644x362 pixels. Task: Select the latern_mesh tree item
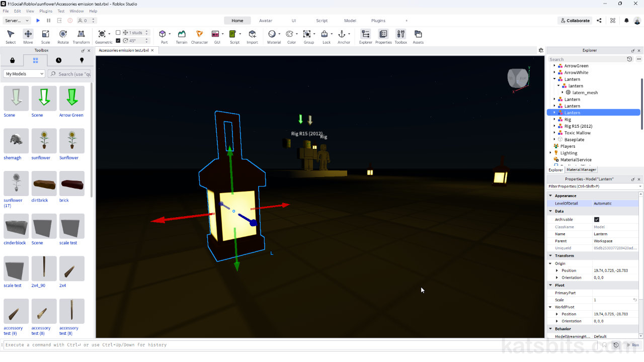(585, 93)
